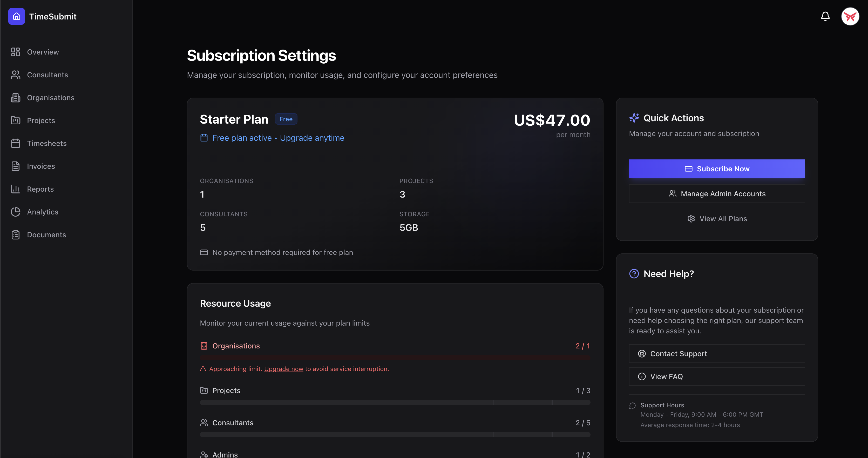Open the notification bell
The image size is (868, 458).
point(825,16)
